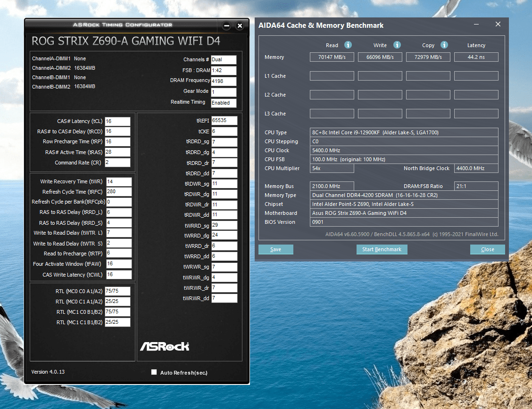Click the Read to Precharge (tRTP) field
532x409 pixels.
119,253
